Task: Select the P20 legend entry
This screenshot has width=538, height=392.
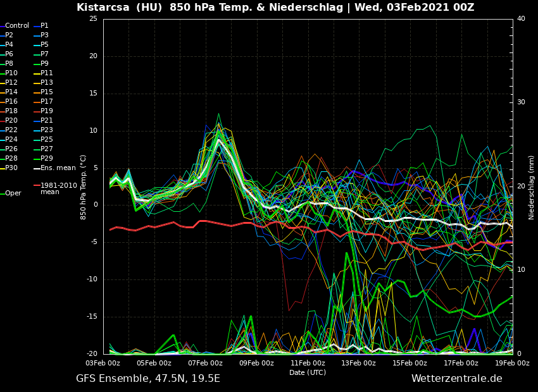Action: click(x=11, y=121)
